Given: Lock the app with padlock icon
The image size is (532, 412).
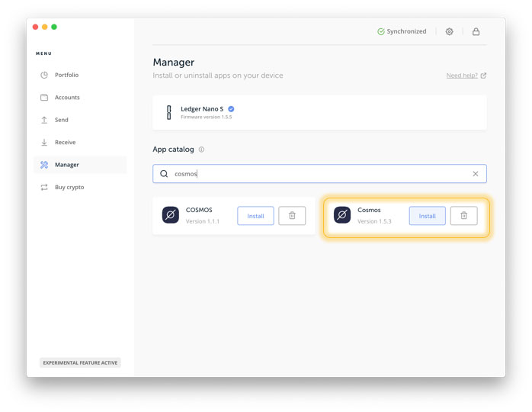Looking at the screenshot, I should coord(476,31).
